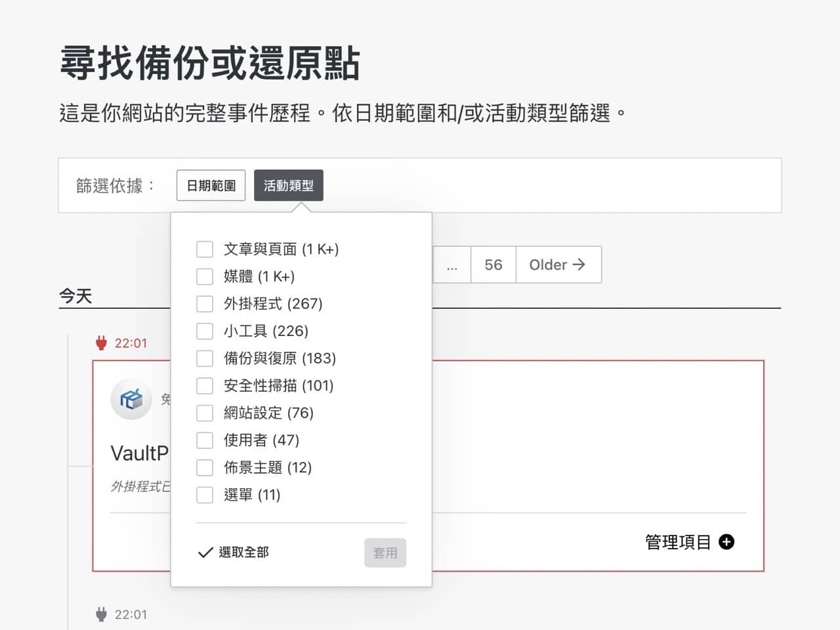
Task: Check the 文章與頁面 (1 K+) checkbox
Action: coord(205,249)
